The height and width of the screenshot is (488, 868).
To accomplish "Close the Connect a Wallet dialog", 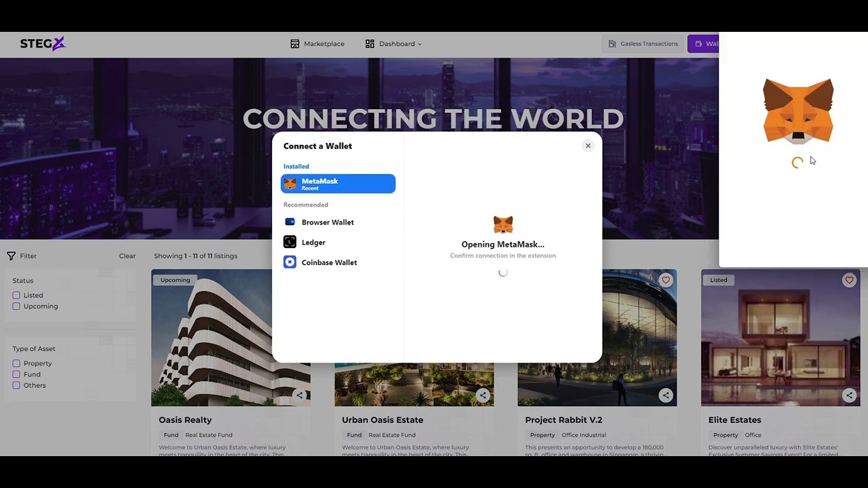I will pos(588,146).
